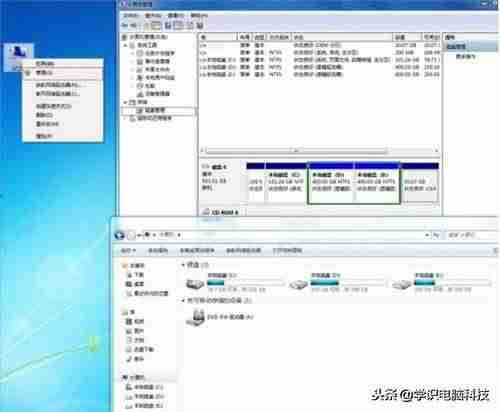Click the Computer desktop icon
Viewport: 500px width, 412px height.
19,52
